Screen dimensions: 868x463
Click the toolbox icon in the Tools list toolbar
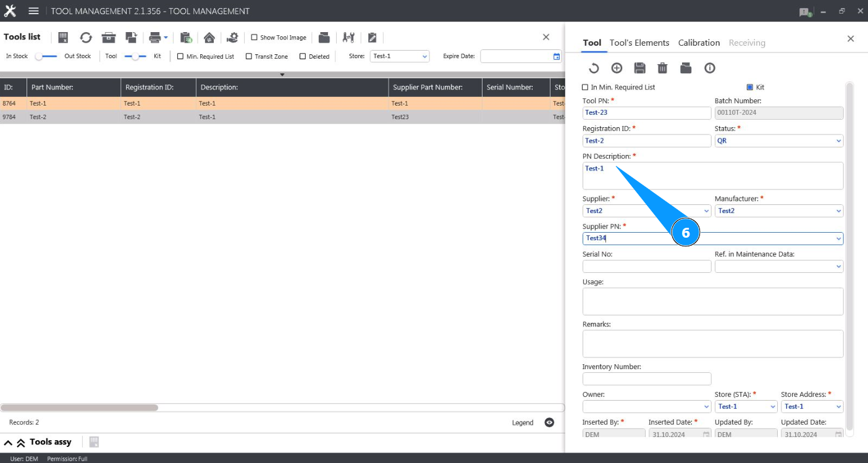pos(109,38)
